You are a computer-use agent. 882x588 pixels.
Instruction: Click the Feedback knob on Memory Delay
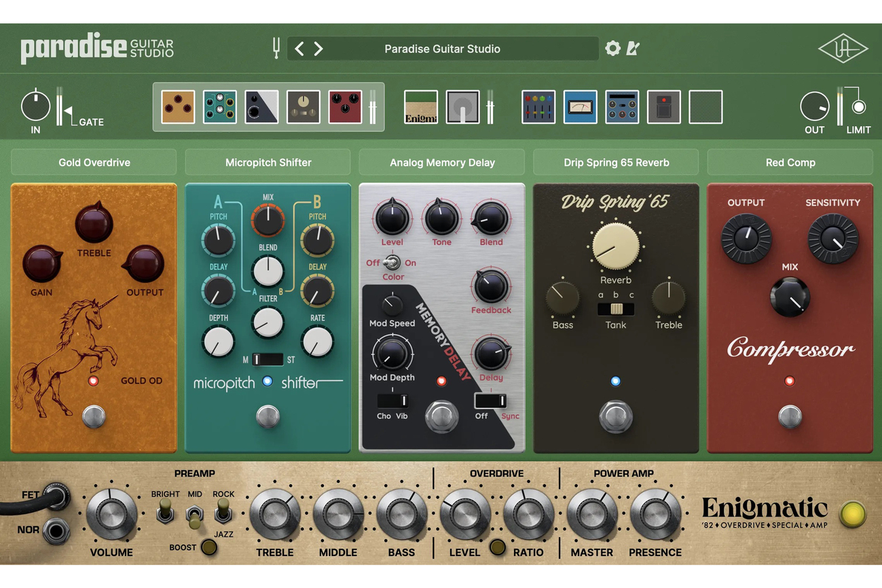(x=490, y=287)
